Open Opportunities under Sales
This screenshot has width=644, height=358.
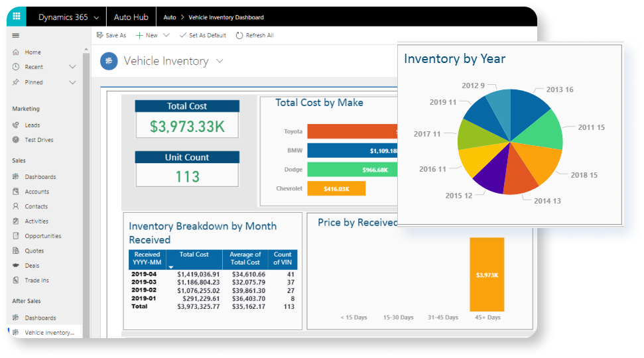point(42,235)
